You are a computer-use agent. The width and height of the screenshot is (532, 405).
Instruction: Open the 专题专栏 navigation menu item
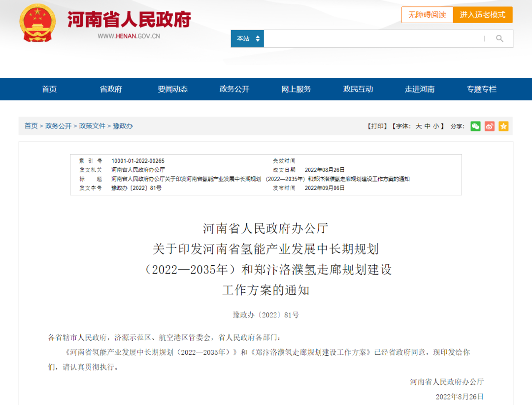click(481, 89)
